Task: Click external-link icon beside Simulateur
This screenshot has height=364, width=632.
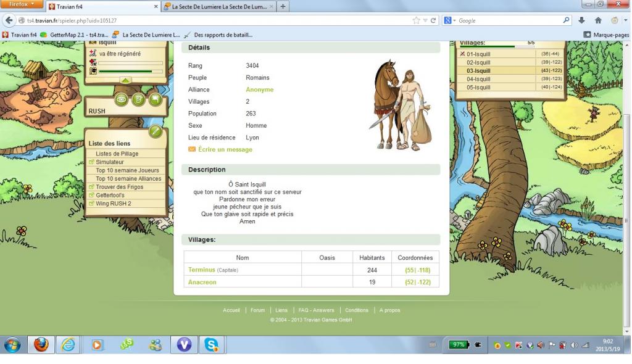Action: click(x=91, y=162)
